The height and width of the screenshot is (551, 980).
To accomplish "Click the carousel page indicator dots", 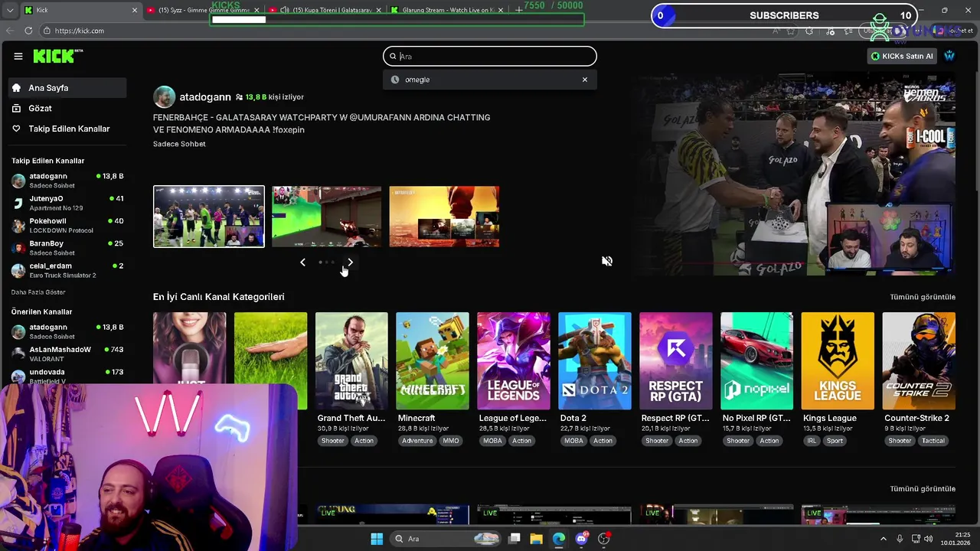I will [326, 262].
